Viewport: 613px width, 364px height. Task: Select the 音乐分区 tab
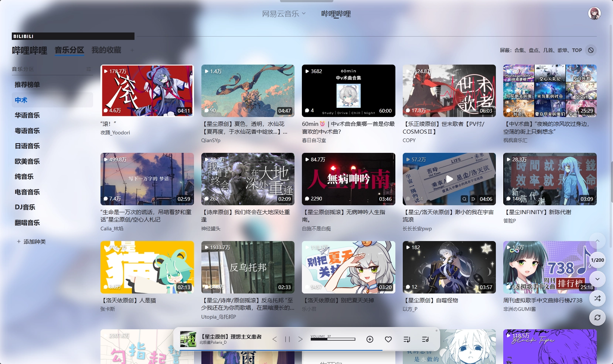point(69,50)
